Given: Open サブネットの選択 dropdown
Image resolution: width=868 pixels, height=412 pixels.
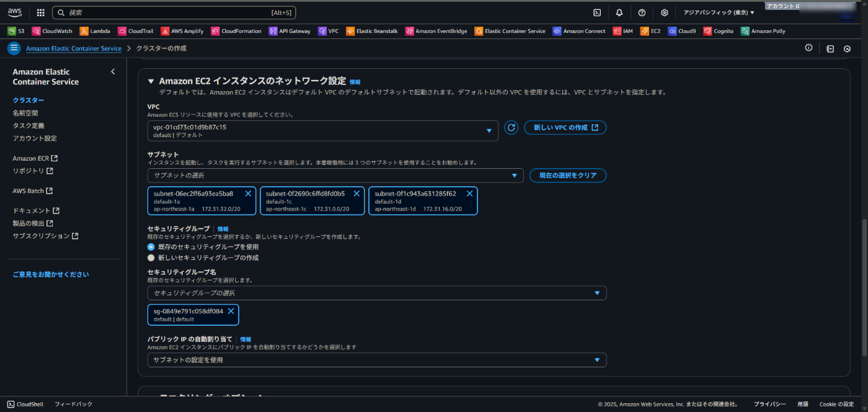Looking at the screenshot, I should (x=335, y=176).
